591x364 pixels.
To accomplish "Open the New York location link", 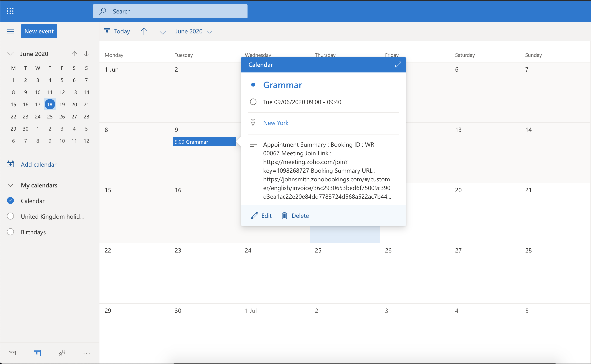I will (x=276, y=123).
